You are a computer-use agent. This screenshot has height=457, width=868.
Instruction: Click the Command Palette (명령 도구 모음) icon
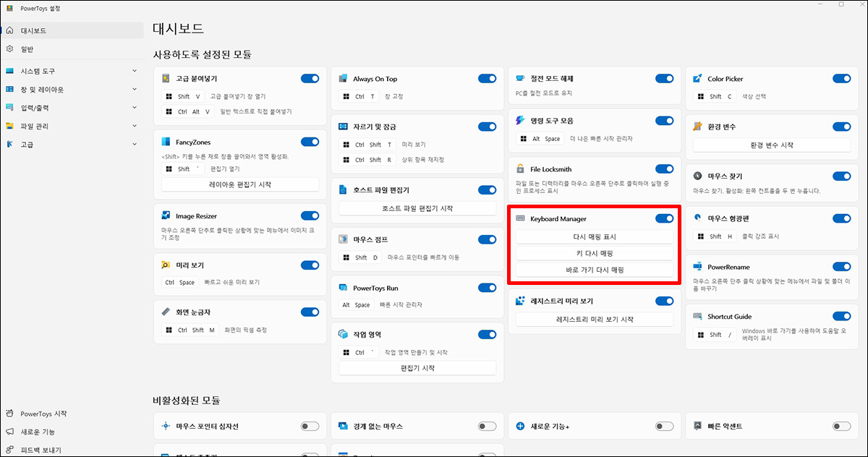[x=520, y=121]
